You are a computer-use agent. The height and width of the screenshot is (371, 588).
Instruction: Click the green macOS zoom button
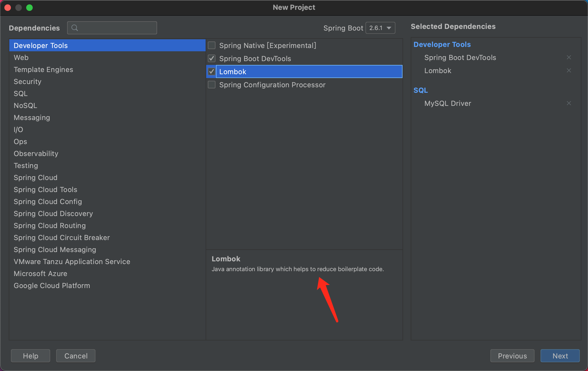coord(29,8)
